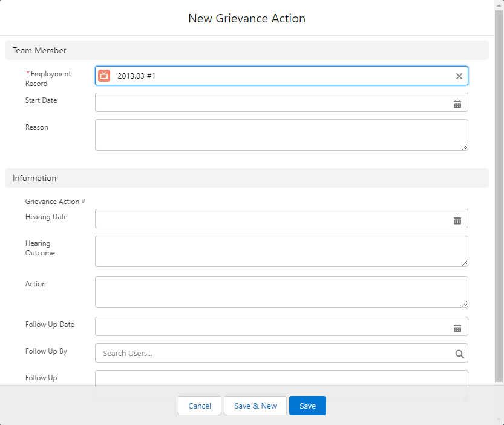This screenshot has height=425, width=504.
Task: Select the Action text area
Action: [x=281, y=291]
